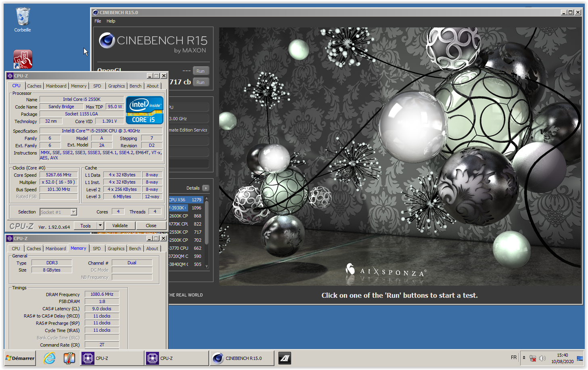Click the taskbar clock showing 15:40
Image resolution: width=588 pixels, height=370 pixels.
(562, 358)
